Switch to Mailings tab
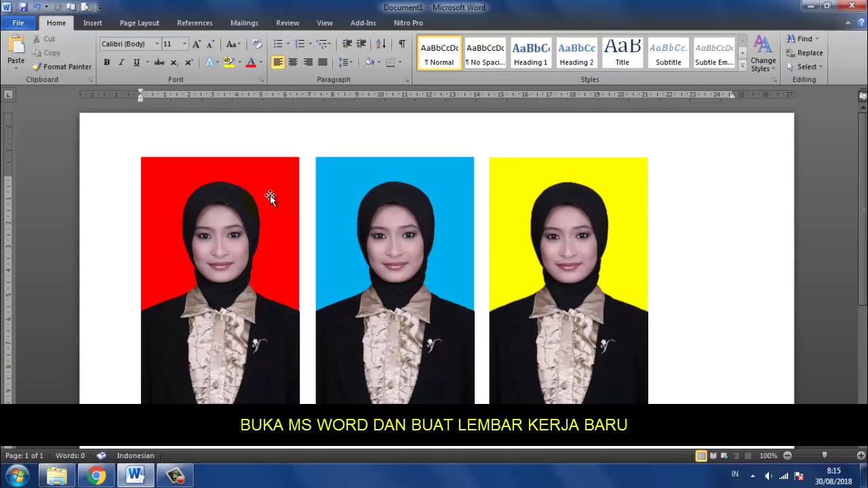This screenshot has width=868, height=488. pos(244,23)
